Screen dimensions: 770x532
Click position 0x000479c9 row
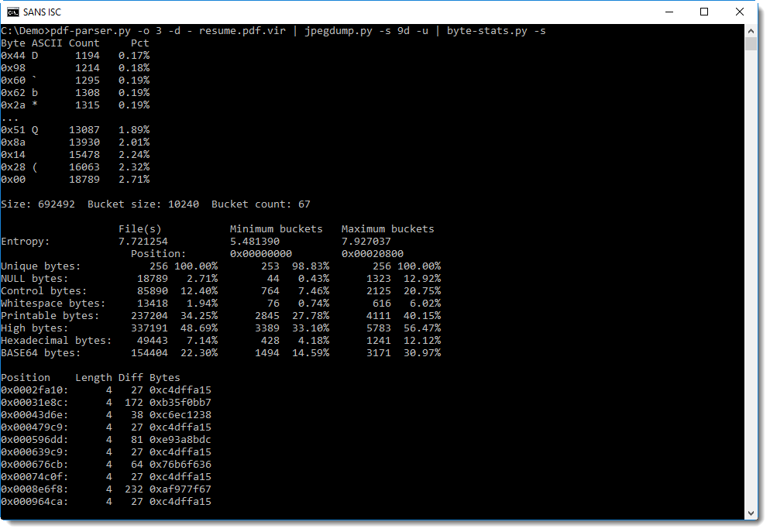pyautogui.click(x=106, y=427)
